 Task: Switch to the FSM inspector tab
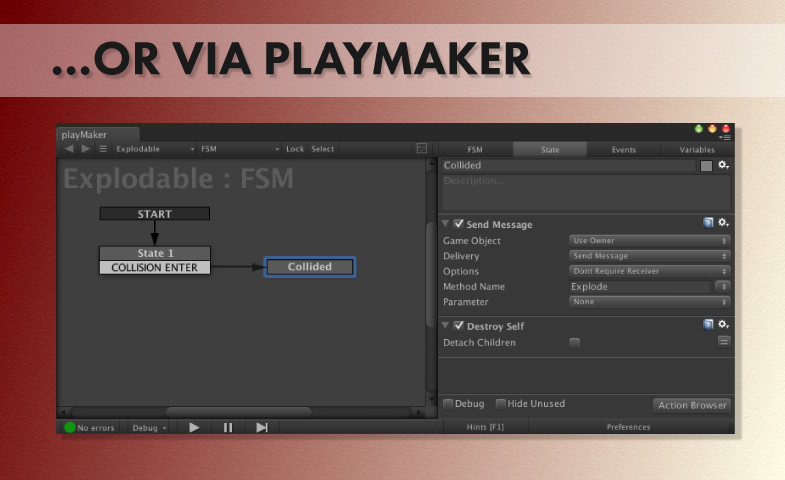pos(475,149)
